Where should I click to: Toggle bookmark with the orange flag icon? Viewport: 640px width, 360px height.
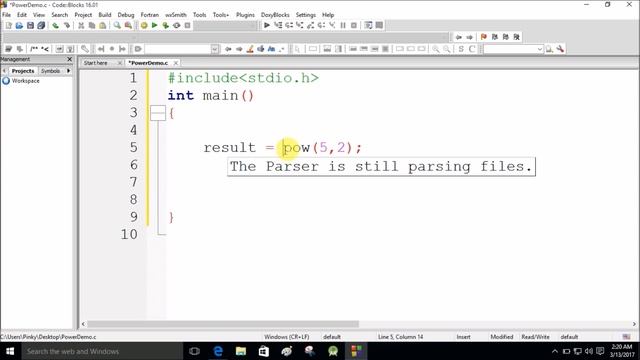click(484, 37)
